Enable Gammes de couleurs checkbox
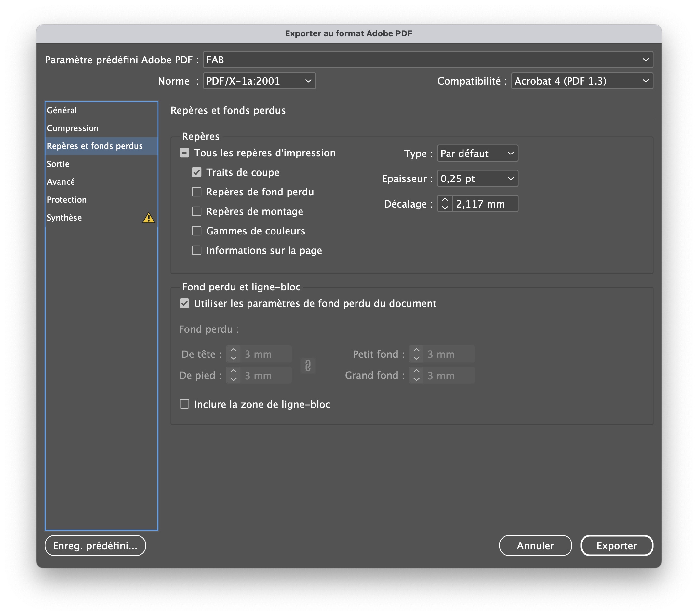Image resolution: width=698 pixels, height=616 pixels. coord(197,231)
